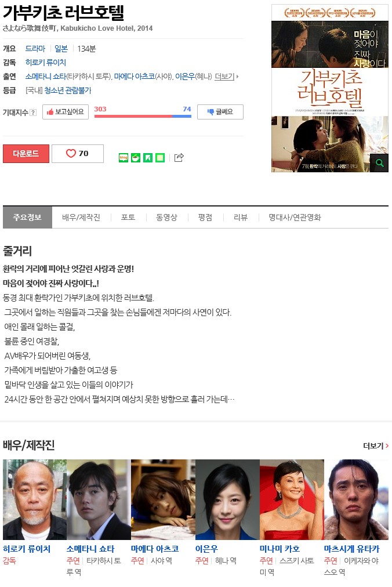Open director 히로키 류이치 link
The width and height of the screenshot is (392, 587).
click(x=46, y=63)
